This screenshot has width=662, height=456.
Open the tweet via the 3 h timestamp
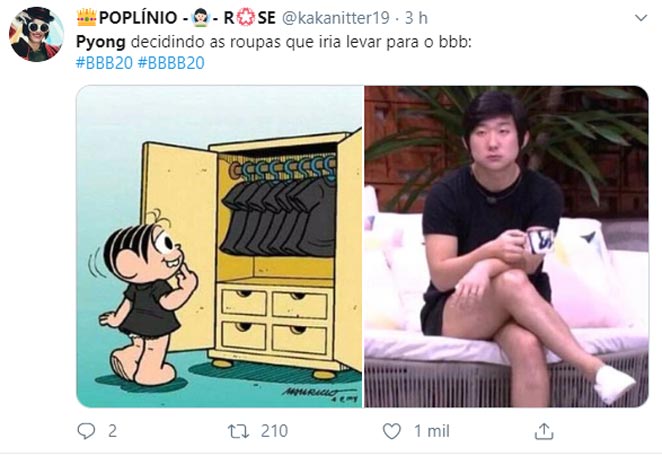click(416, 18)
